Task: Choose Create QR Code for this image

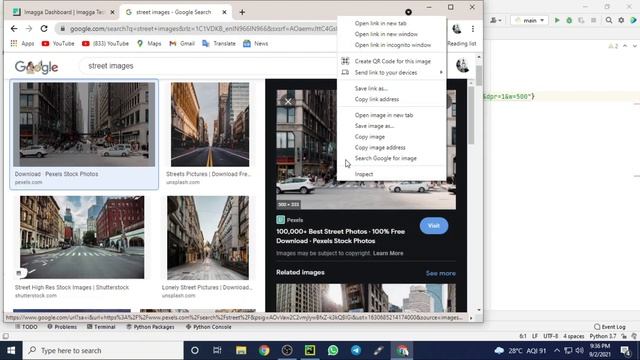Action: pyautogui.click(x=391, y=61)
